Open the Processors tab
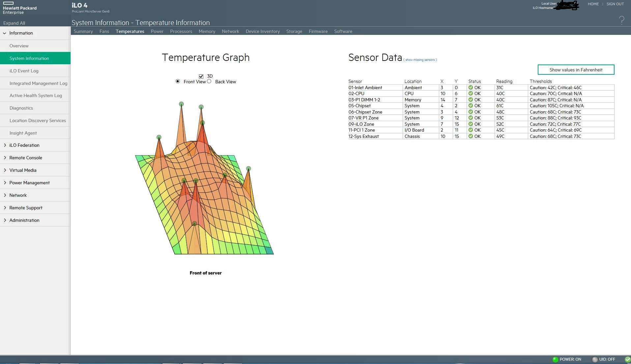631x364 pixels. pos(181,31)
